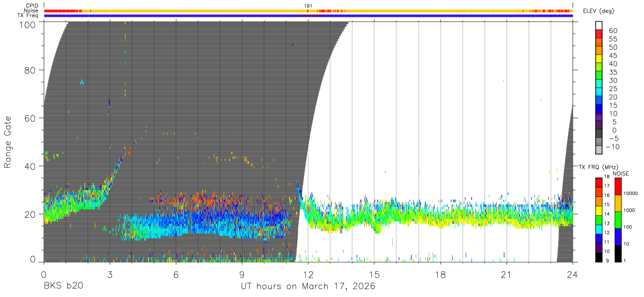Image resolution: width=644 pixels, height=297 pixels.
Task: Pick the cyan 20–25 swatch in ELEV color bar
Action: coord(599,93)
